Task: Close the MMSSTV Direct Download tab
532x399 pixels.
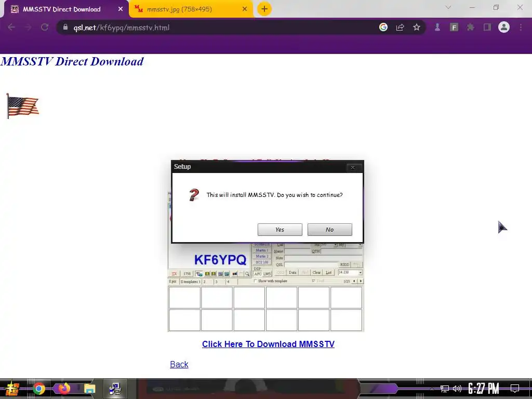Action: click(x=121, y=9)
